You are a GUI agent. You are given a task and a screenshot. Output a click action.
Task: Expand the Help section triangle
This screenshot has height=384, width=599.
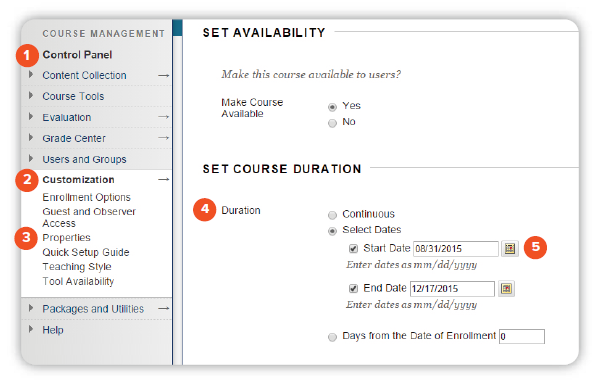[x=31, y=329]
